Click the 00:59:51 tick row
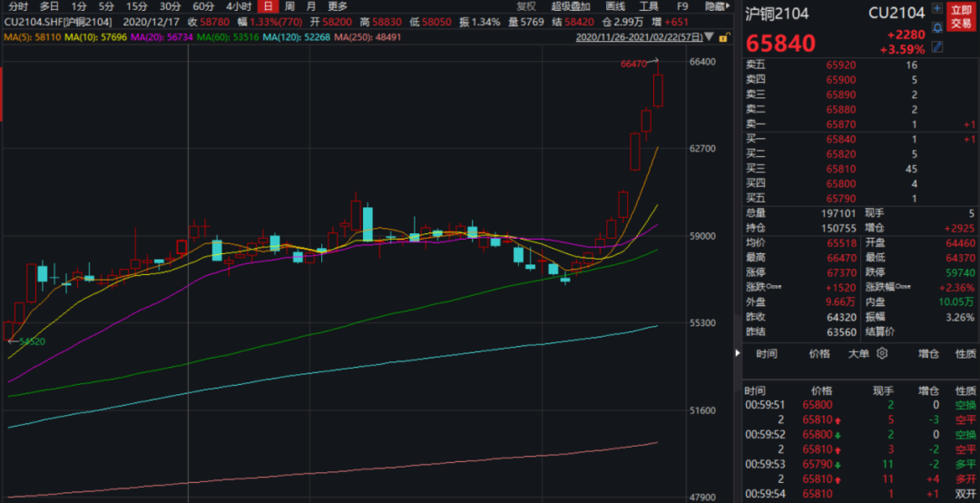This screenshot has width=980, height=503. [860, 405]
